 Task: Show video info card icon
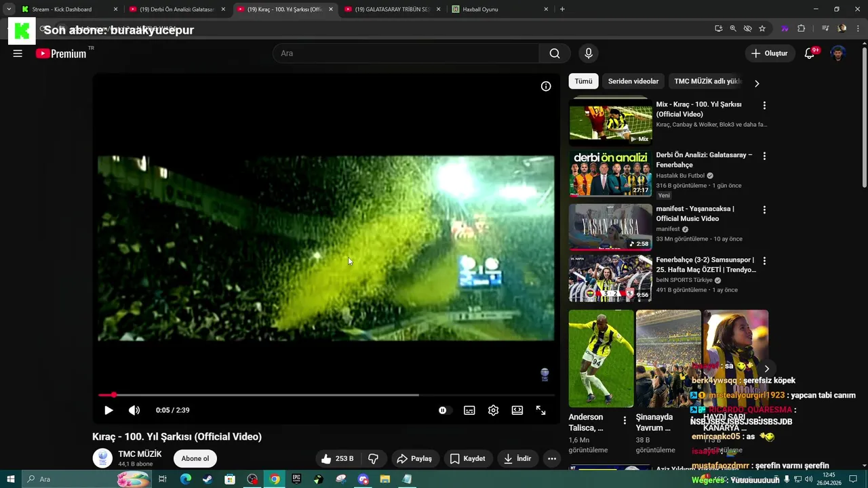[546, 86]
